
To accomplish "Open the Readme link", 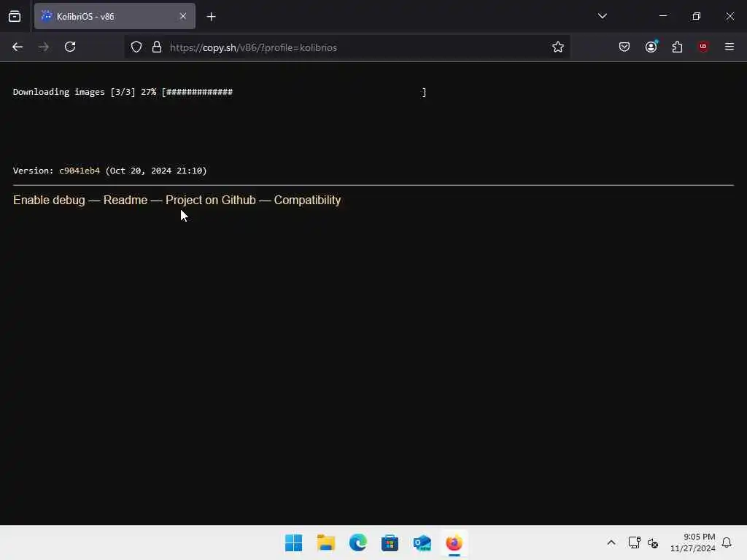I will 125,200.
